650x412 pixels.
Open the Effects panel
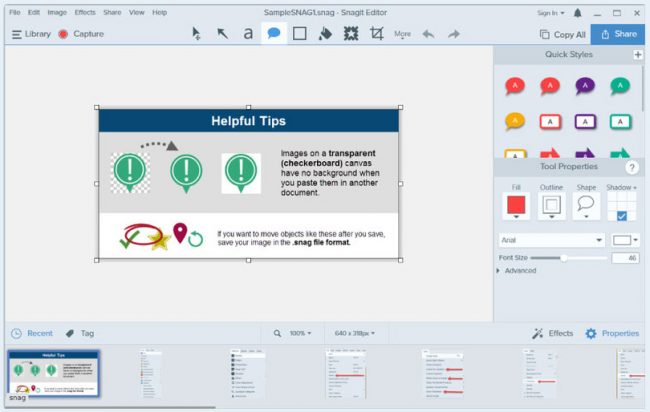(x=553, y=333)
